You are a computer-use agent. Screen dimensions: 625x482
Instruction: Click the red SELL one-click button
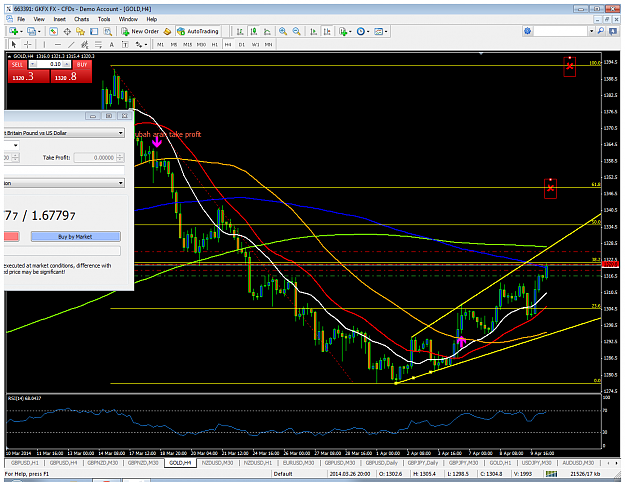[x=18, y=64]
